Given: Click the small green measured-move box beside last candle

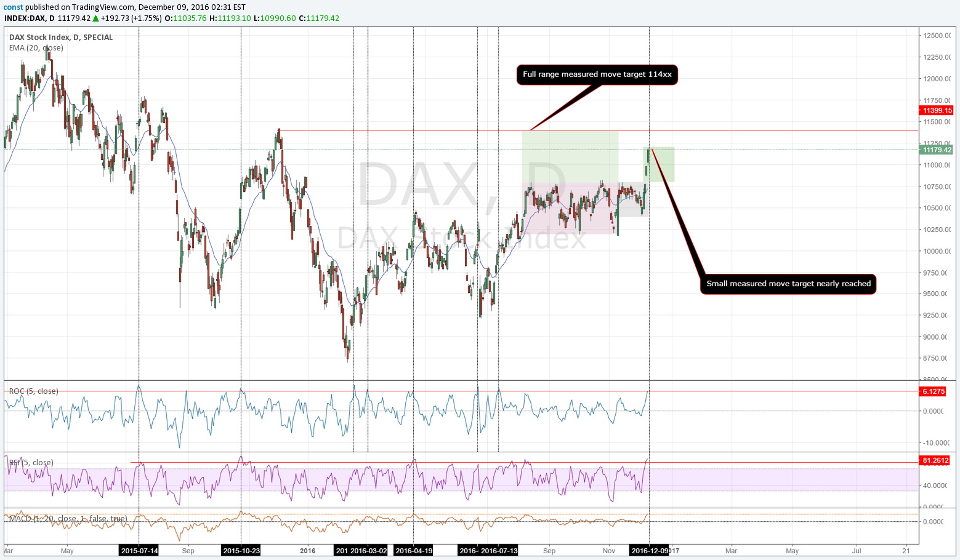Looking at the screenshot, I should pos(659,164).
